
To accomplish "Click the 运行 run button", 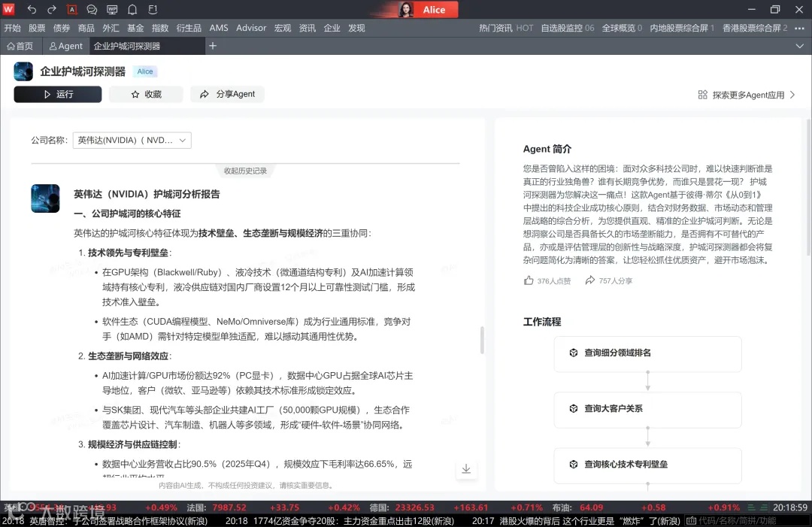I will click(57, 94).
